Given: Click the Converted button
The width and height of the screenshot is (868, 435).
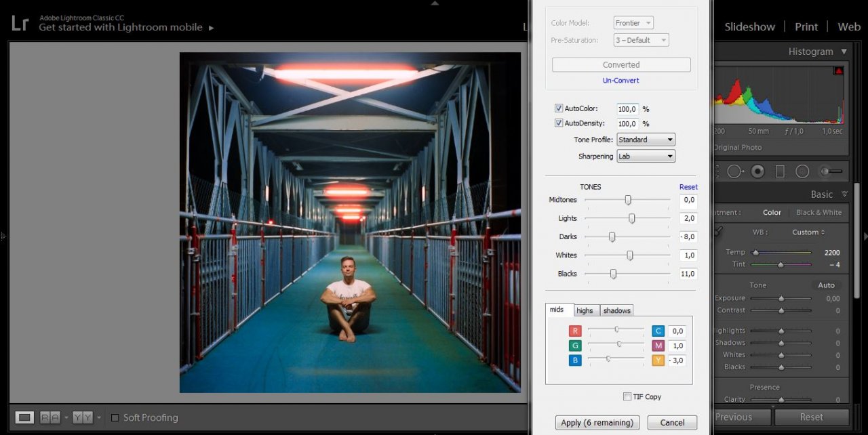Looking at the screenshot, I should pyautogui.click(x=621, y=65).
